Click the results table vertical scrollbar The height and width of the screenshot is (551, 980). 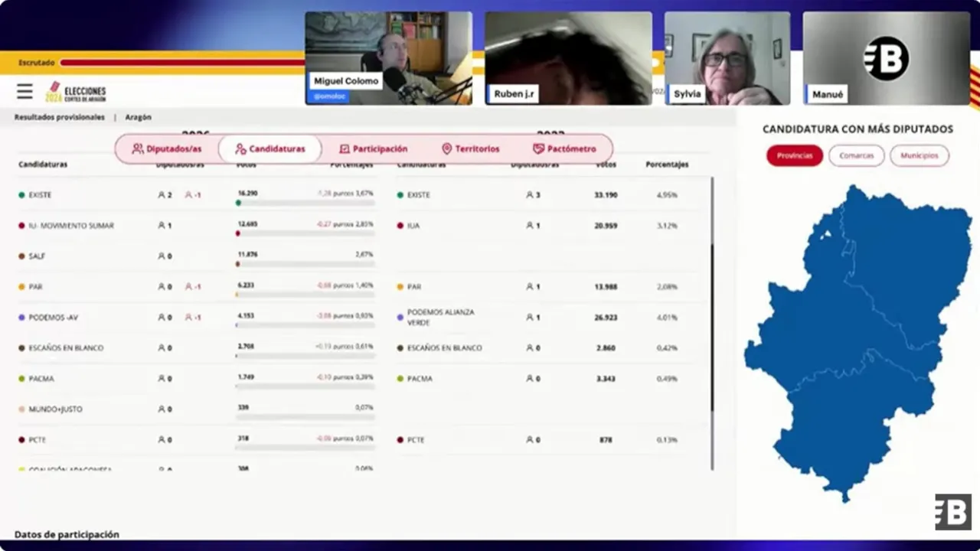point(712,323)
